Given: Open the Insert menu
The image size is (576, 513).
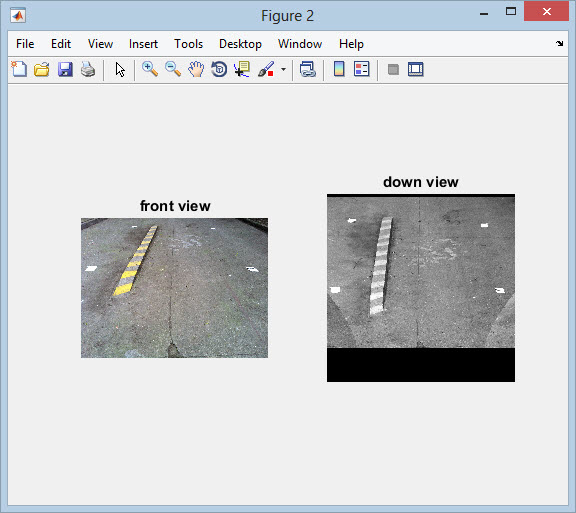Looking at the screenshot, I should pos(143,44).
